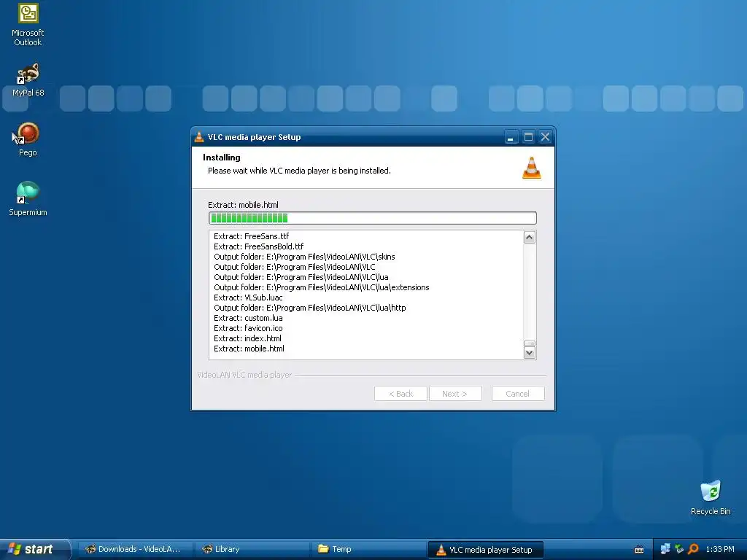Click the 'Installing' heading text
This screenshot has width=747, height=560.
[222, 157]
